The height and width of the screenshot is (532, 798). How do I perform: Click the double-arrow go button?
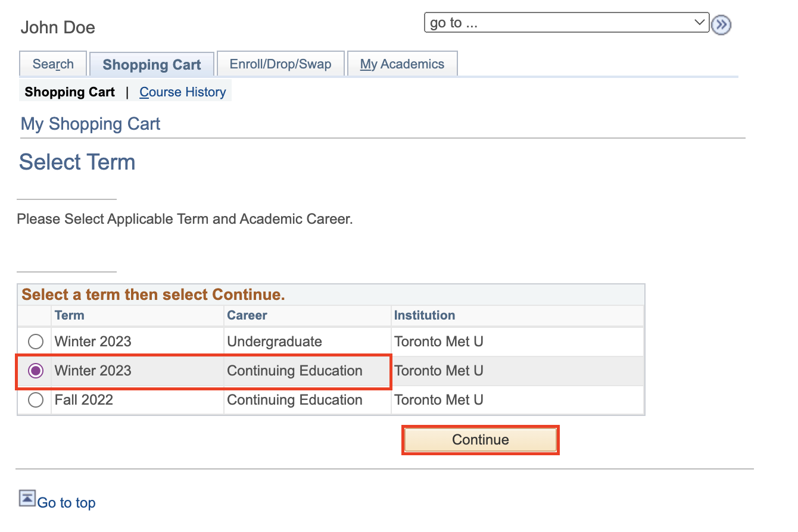coord(721,24)
